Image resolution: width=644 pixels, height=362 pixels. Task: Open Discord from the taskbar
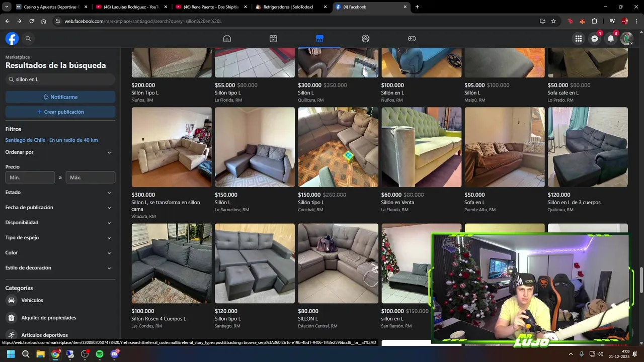tap(115, 354)
